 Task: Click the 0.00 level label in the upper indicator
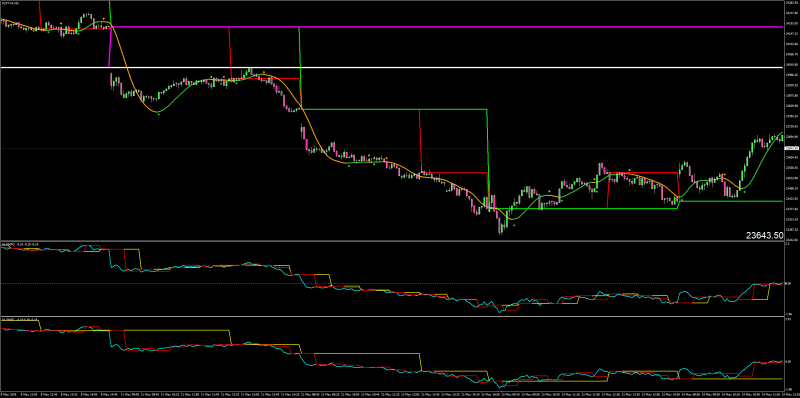[x=787, y=284]
